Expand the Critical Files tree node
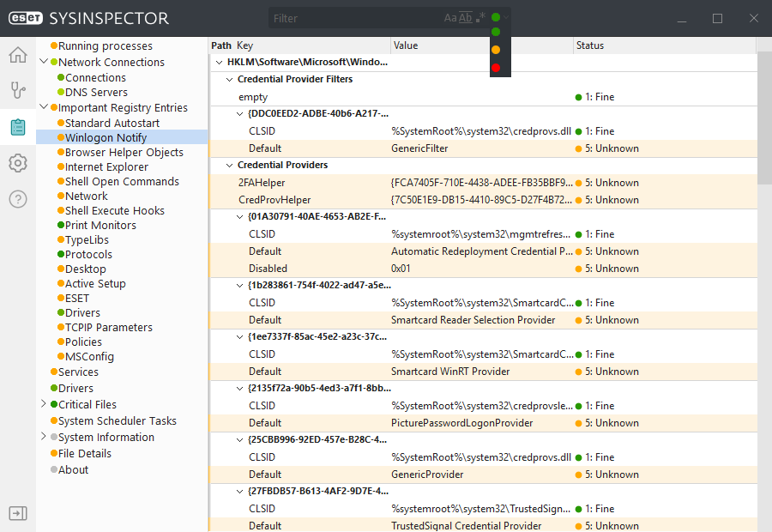 coord(44,404)
